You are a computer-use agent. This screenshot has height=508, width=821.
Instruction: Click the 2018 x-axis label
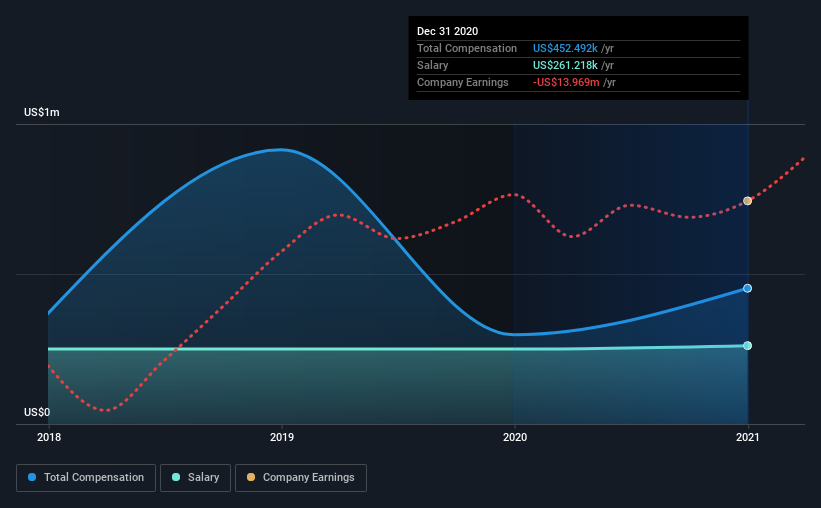click(49, 437)
